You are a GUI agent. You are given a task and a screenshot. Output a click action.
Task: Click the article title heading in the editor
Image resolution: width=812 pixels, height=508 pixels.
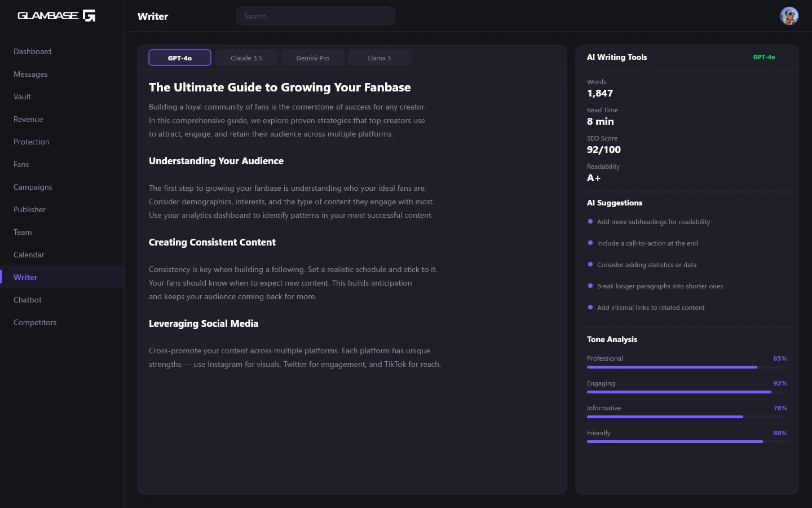[280, 87]
